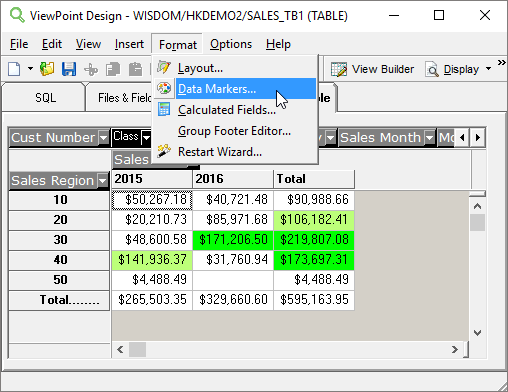This screenshot has width=508, height=392.
Task: Open the Cust Number field dropdown
Action: 104,137
